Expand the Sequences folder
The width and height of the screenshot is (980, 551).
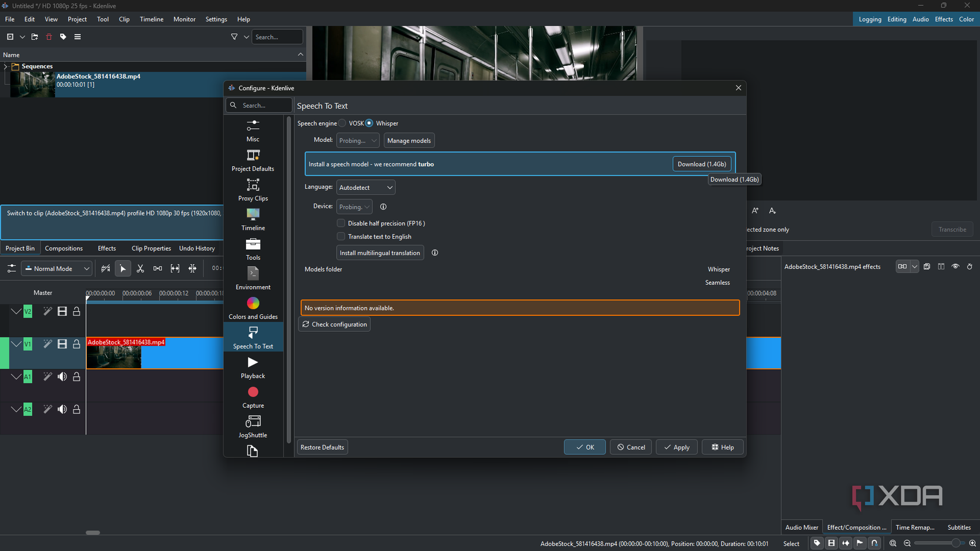click(6, 66)
